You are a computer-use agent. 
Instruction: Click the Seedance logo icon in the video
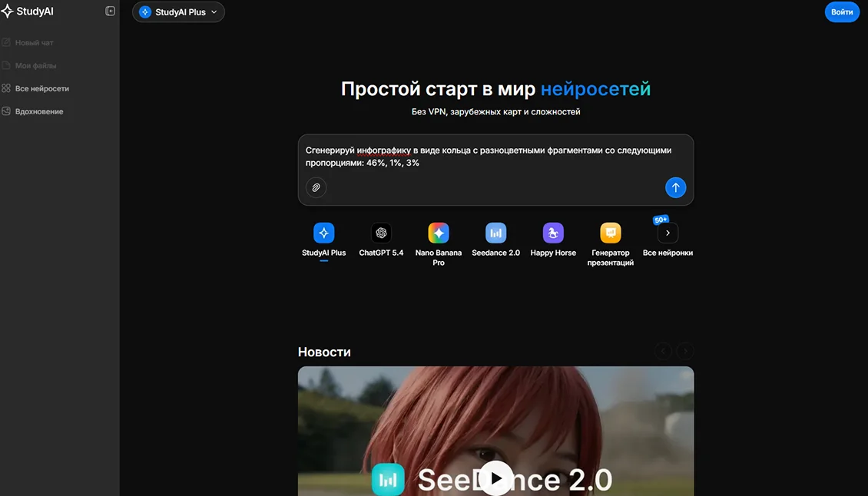click(x=387, y=479)
